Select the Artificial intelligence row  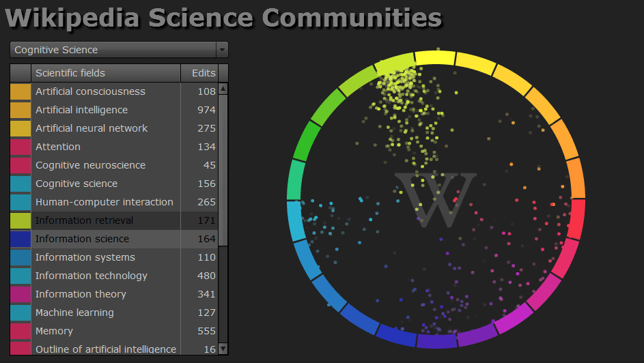[114, 110]
